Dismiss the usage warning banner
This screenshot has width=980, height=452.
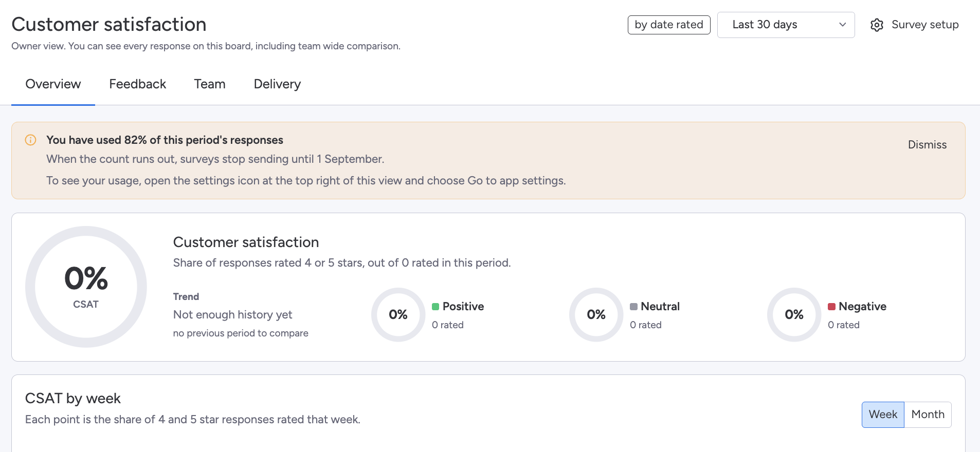927,145
